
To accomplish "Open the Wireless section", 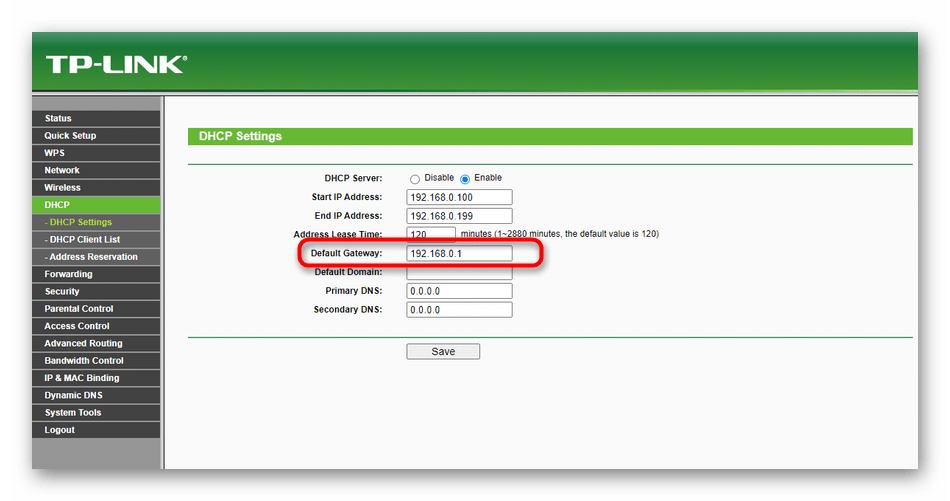I will (x=96, y=188).
